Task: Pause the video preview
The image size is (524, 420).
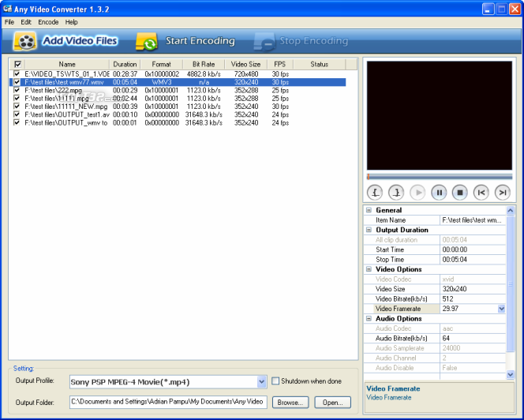Action: (439, 193)
